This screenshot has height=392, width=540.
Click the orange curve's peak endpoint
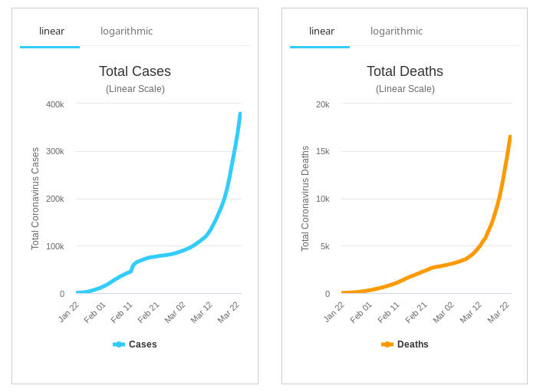[510, 137]
